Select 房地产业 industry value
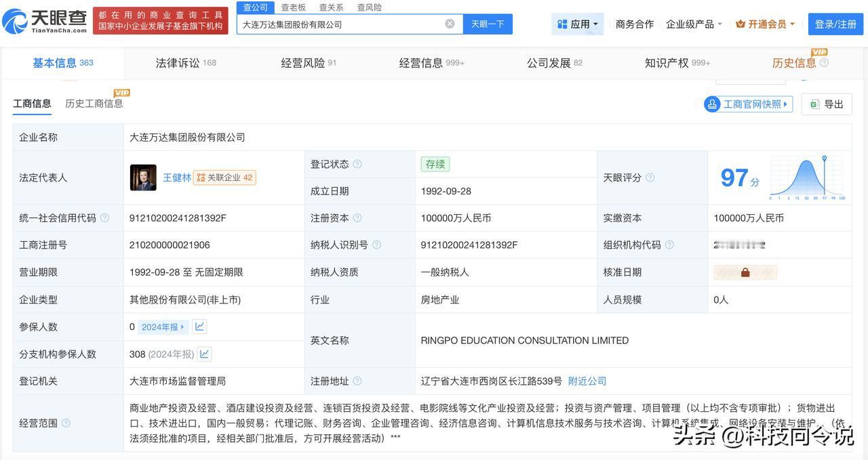Image resolution: width=868 pixels, height=460 pixels. [x=440, y=299]
